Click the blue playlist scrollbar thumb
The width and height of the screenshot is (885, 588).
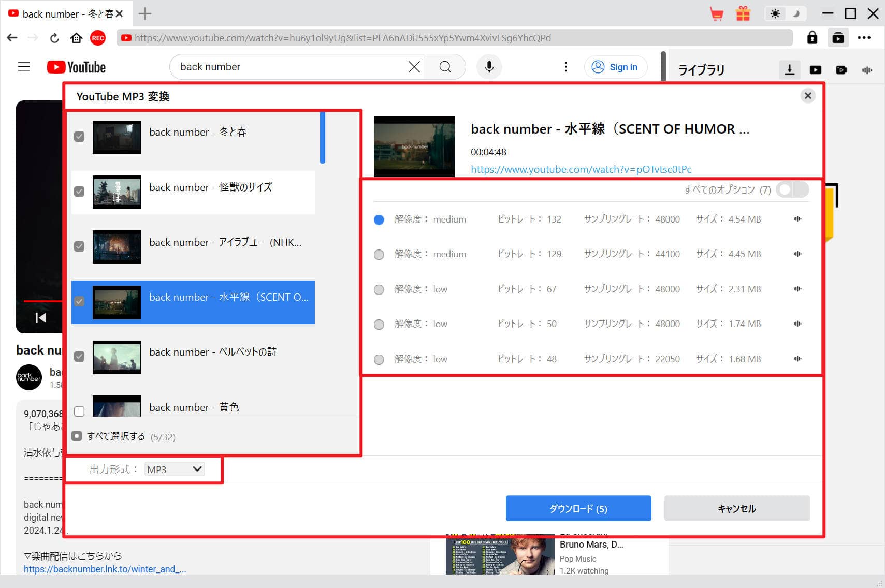click(323, 138)
